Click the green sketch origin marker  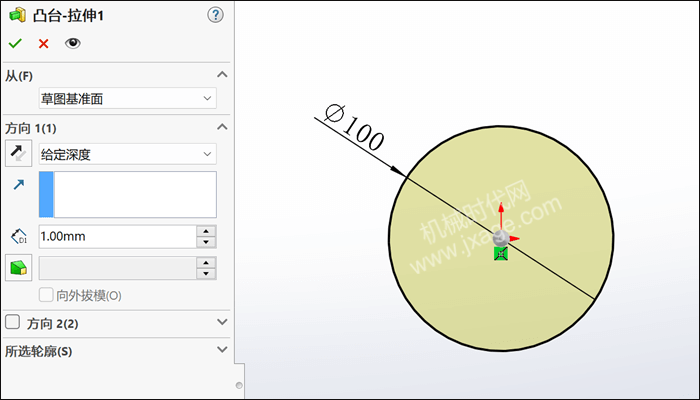click(x=501, y=254)
